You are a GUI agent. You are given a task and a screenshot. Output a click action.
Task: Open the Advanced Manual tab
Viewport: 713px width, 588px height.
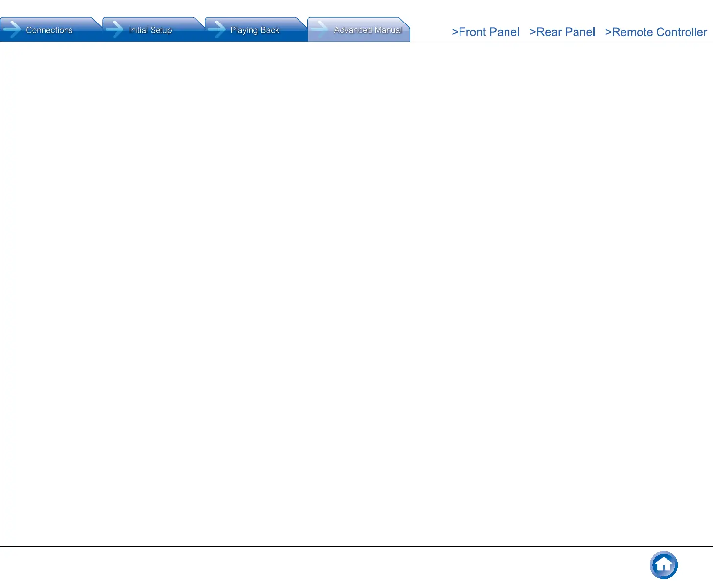pos(359,30)
